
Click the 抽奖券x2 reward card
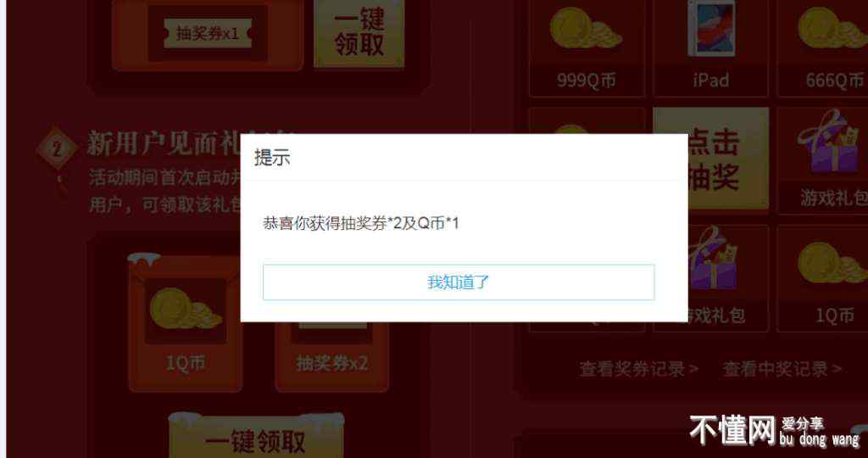point(332,355)
